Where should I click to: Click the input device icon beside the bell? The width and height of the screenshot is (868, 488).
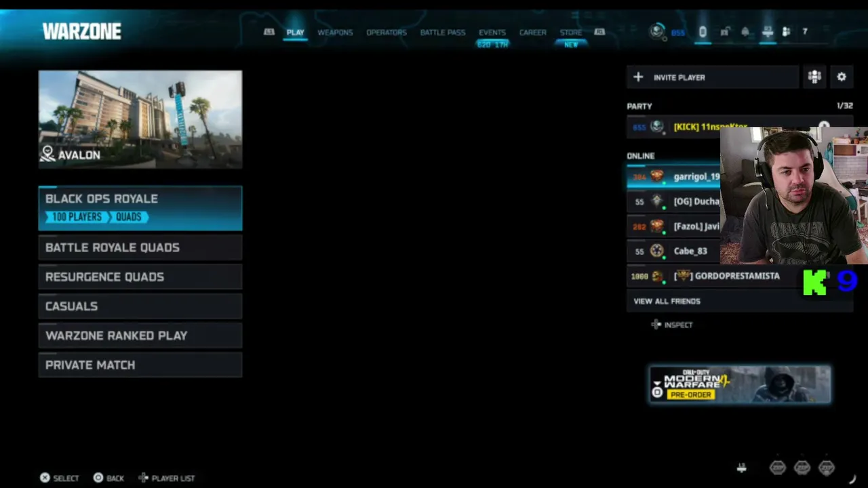point(768,32)
